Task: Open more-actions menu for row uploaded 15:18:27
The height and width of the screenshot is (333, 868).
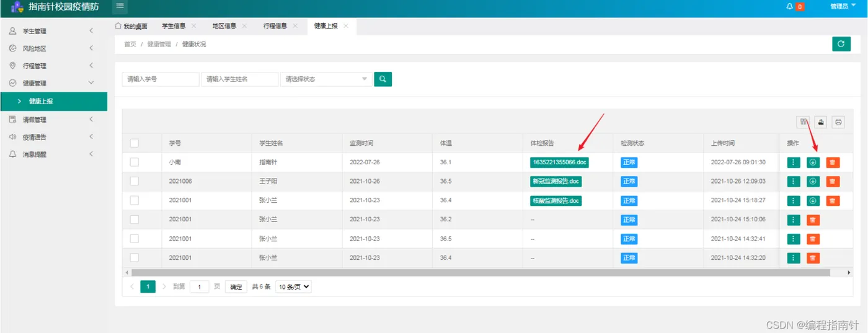Action: 794,201
